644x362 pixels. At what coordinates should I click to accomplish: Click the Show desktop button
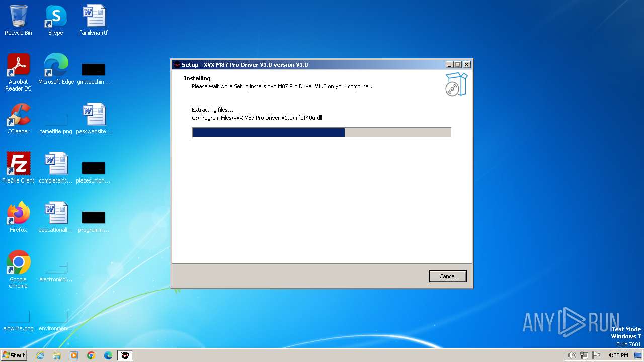pyautogui.click(x=638, y=355)
